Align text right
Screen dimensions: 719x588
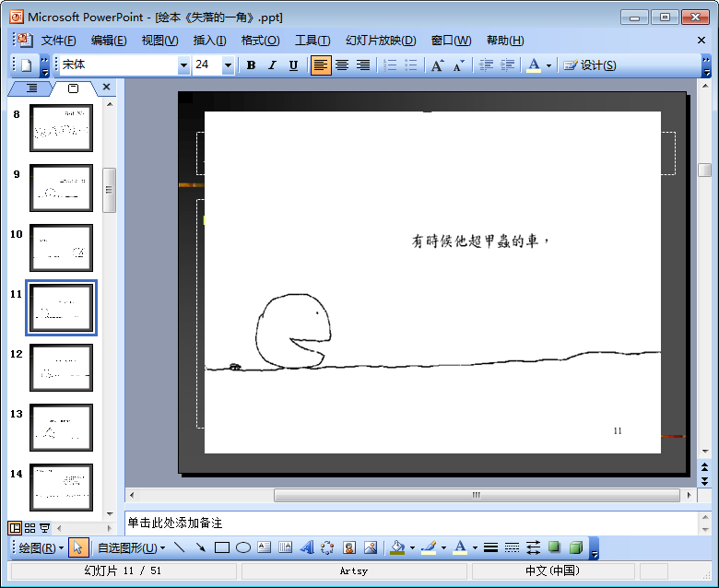coord(362,65)
